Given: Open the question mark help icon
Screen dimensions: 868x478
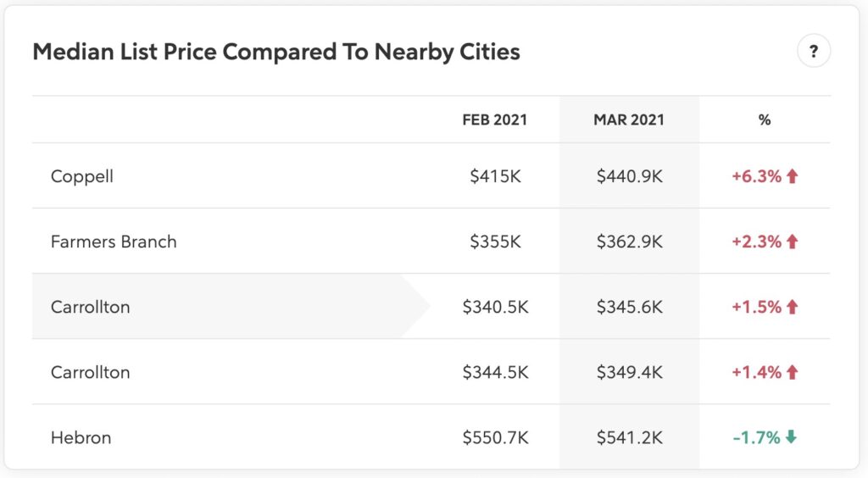Looking at the screenshot, I should (813, 51).
